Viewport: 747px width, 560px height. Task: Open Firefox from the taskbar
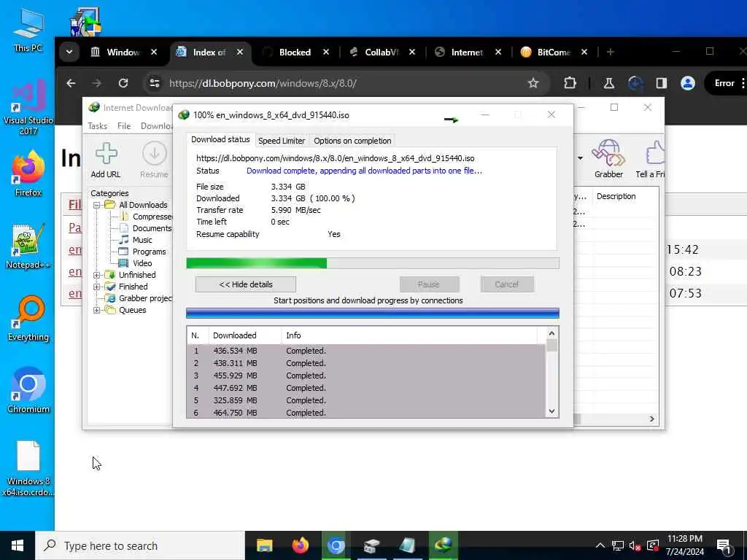click(300, 545)
